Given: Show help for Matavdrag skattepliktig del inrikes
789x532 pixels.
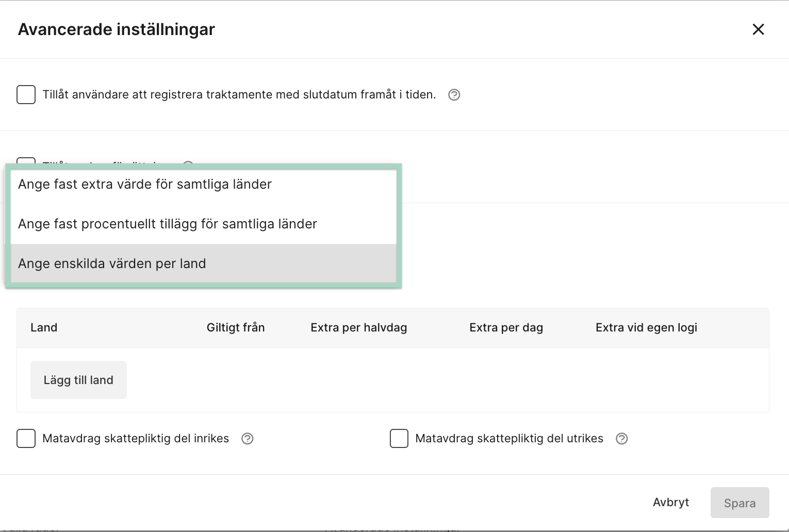Looking at the screenshot, I should click(x=248, y=439).
